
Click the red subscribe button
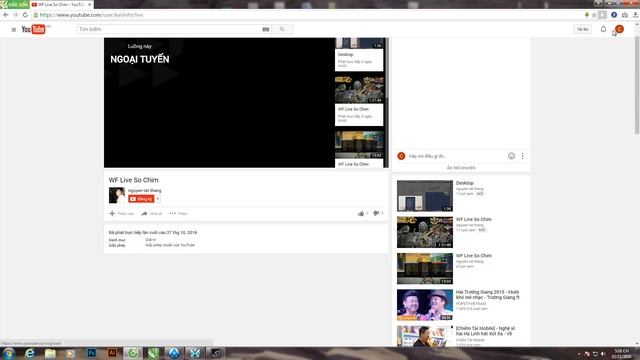[x=141, y=199]
